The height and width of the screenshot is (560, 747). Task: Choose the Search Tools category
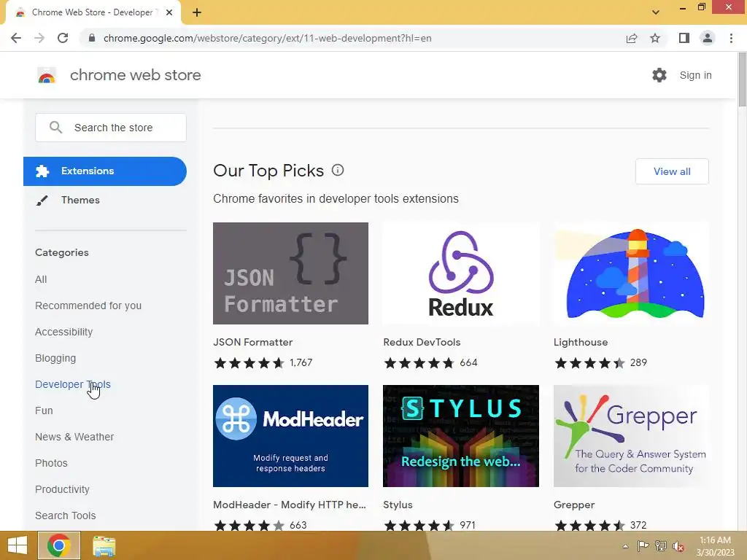pyautogui.click(x=65, y=516)
